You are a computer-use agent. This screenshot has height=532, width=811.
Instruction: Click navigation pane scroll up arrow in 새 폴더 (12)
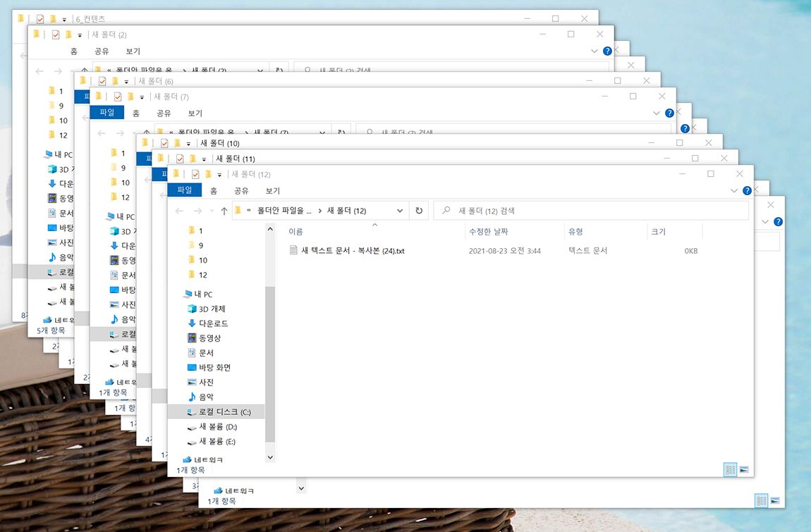(270, 229)
